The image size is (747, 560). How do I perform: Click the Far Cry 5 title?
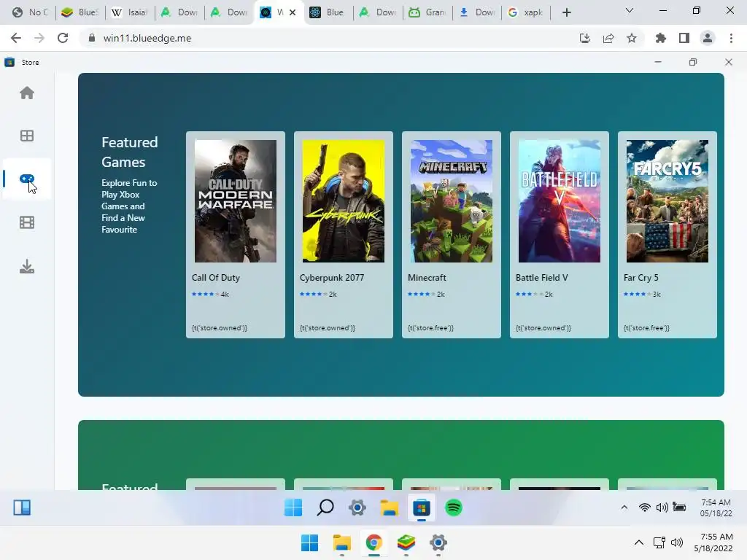640,278
